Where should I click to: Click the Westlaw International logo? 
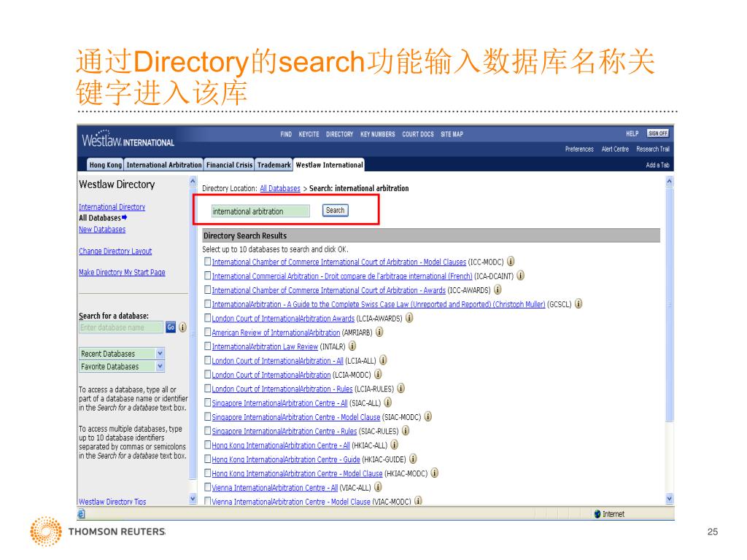[128, 139]
